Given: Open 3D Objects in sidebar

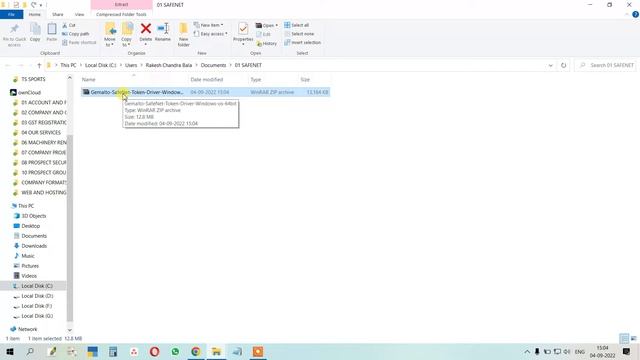Looking at the screenshot, I should click(x=33, y=216).
